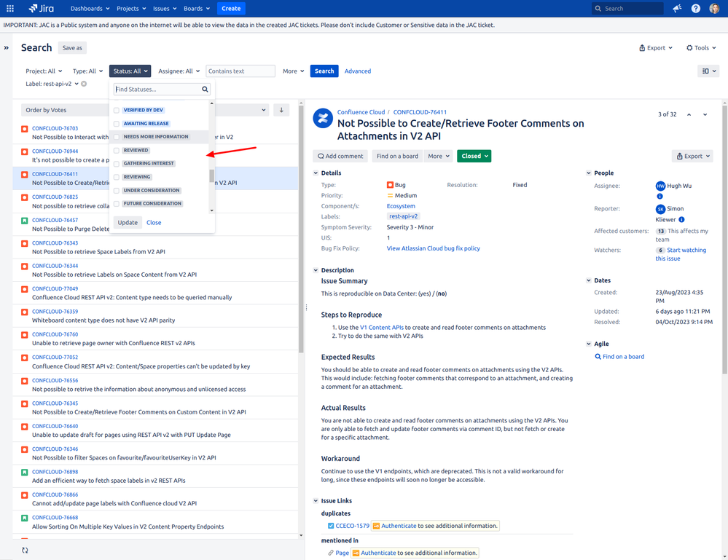Open the Boards menu
Screen dimensions: 728x560
click(197, 8)
